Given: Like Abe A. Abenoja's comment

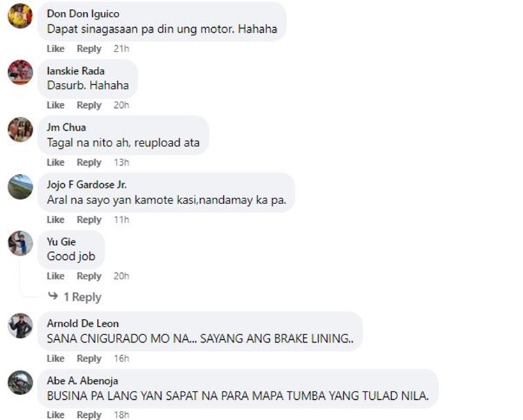Looking at the screenshot, I should point(55,415).
